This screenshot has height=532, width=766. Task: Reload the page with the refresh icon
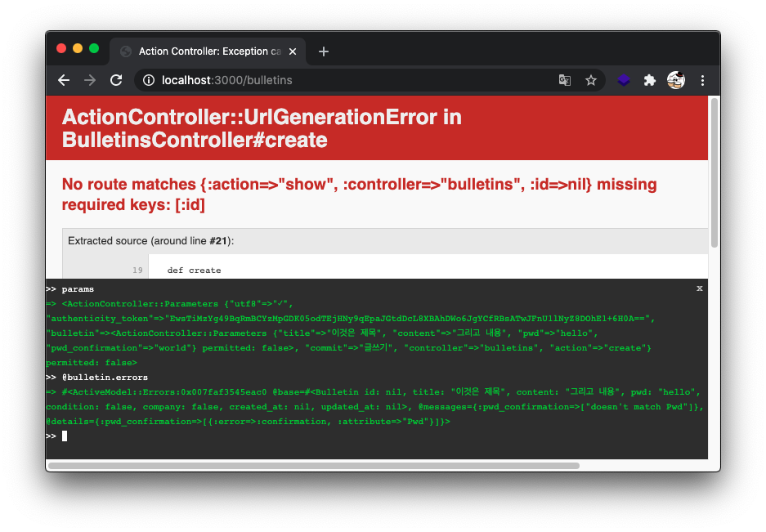(116, 80)
